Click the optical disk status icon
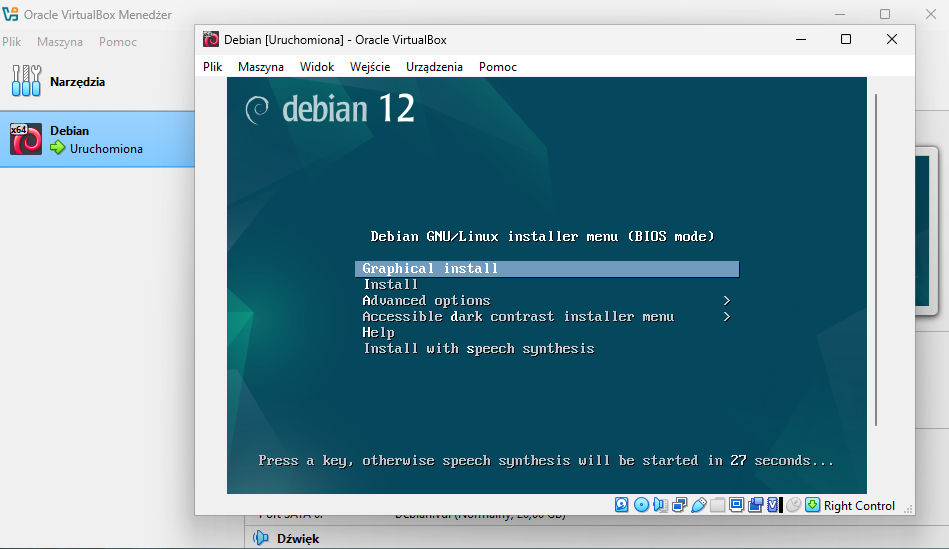The image size is (949, 549). click(642, 505)
